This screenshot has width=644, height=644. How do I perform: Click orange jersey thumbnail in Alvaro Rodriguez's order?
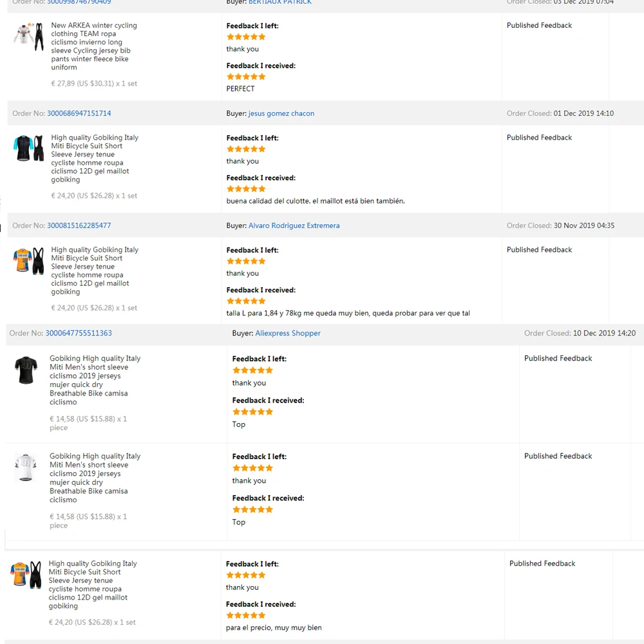point(28,261)
